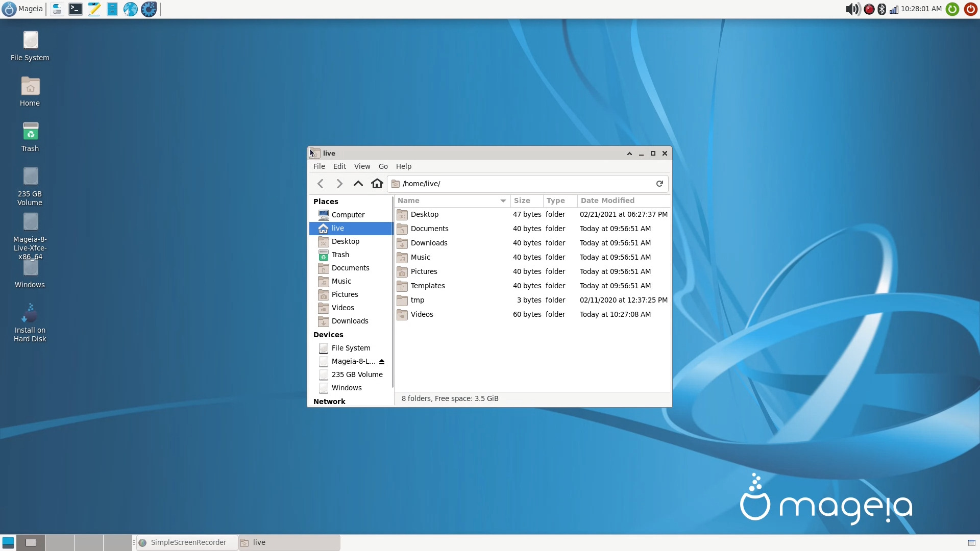Launch the text editor from the panel
The width and height of the screenshot is (980, 551).
pos(94,9)
